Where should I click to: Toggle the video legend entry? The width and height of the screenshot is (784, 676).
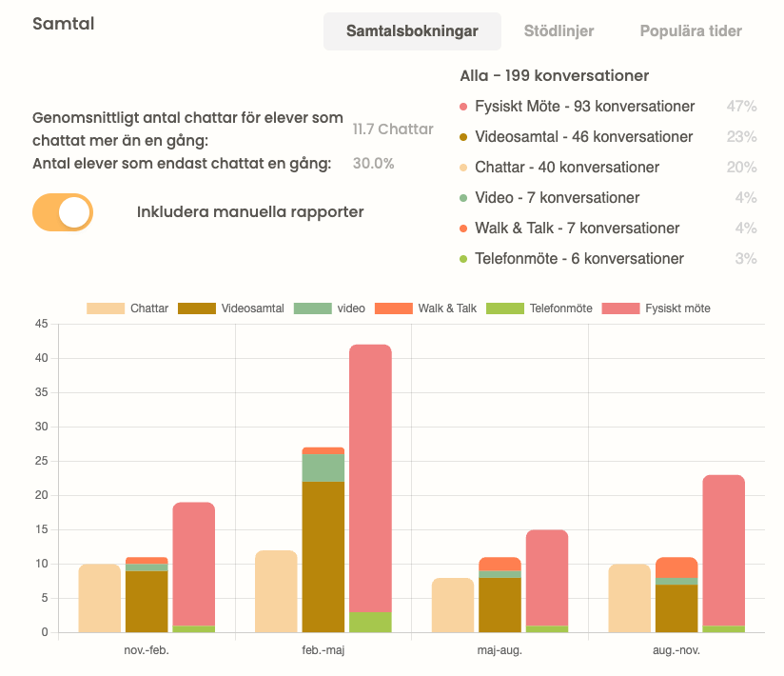(x=311, y=308)
